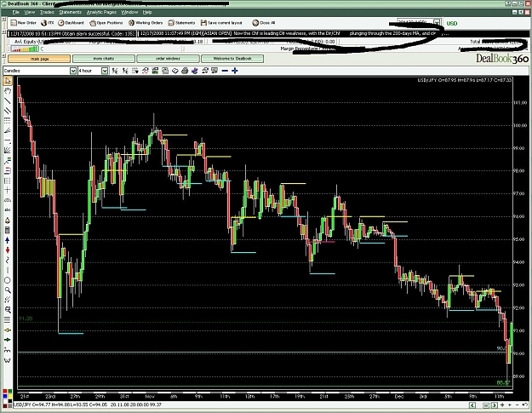Select the red down arrow marker
This screenshot has width=532, height=413.
tap(8, 250)
